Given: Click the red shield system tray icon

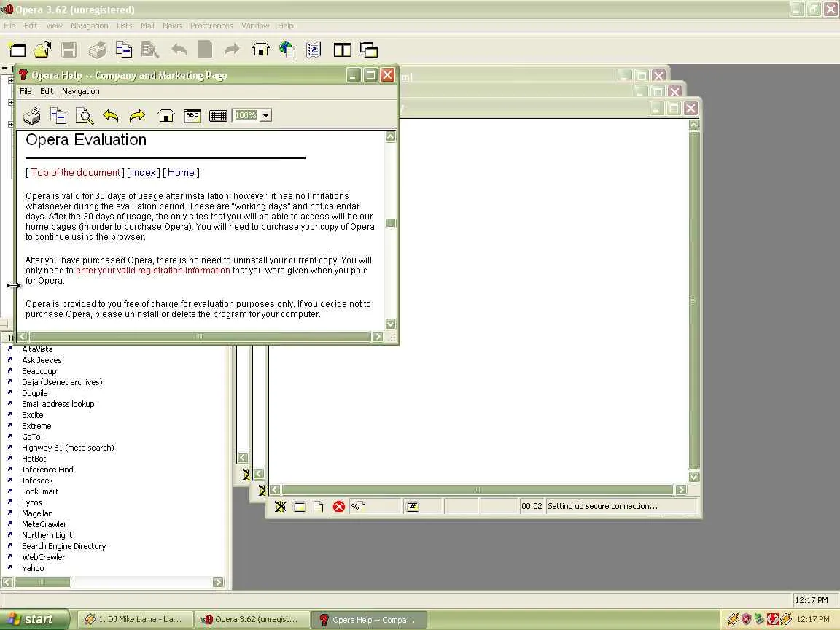Looking at the screenshot, I should 746,619.
